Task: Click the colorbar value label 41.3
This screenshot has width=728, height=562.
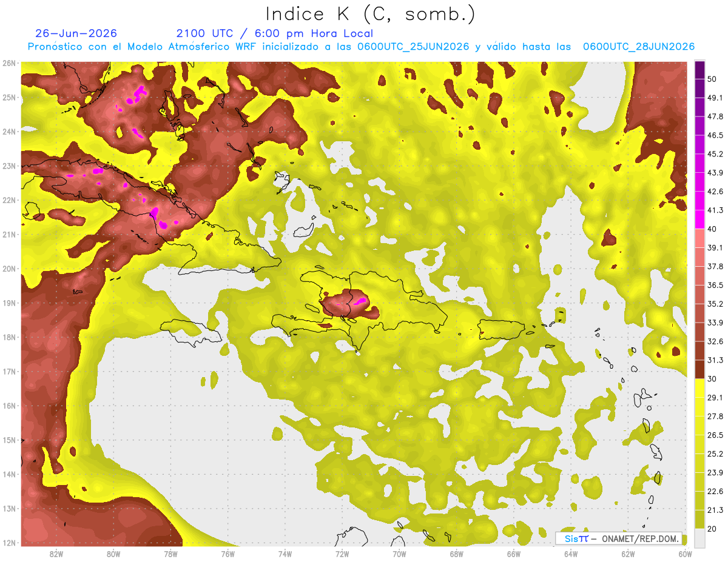Action: pos(715,210)
